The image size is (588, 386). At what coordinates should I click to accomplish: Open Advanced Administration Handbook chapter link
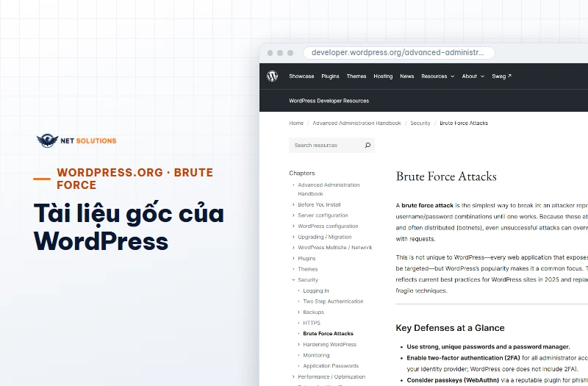point(329,190)
